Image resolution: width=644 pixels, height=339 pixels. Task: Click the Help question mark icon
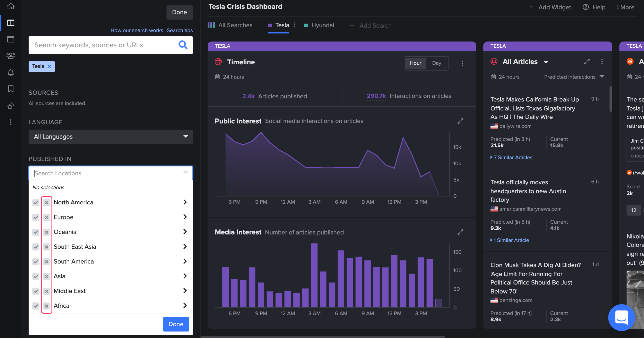coord(586,7)
